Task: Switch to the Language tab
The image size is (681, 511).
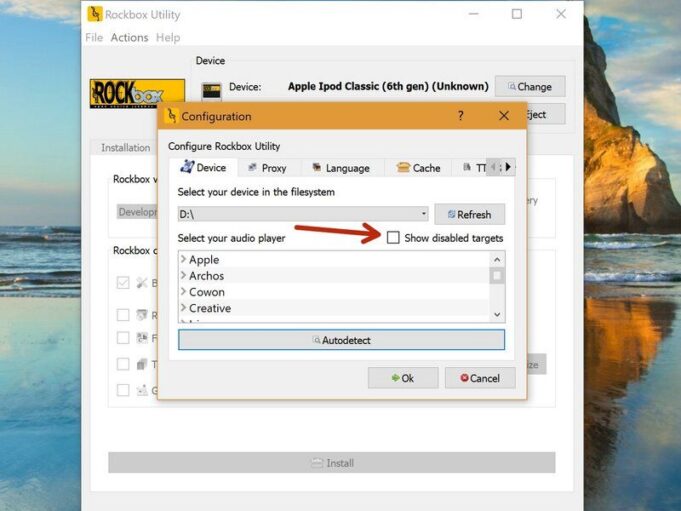Action: point(341,168)
